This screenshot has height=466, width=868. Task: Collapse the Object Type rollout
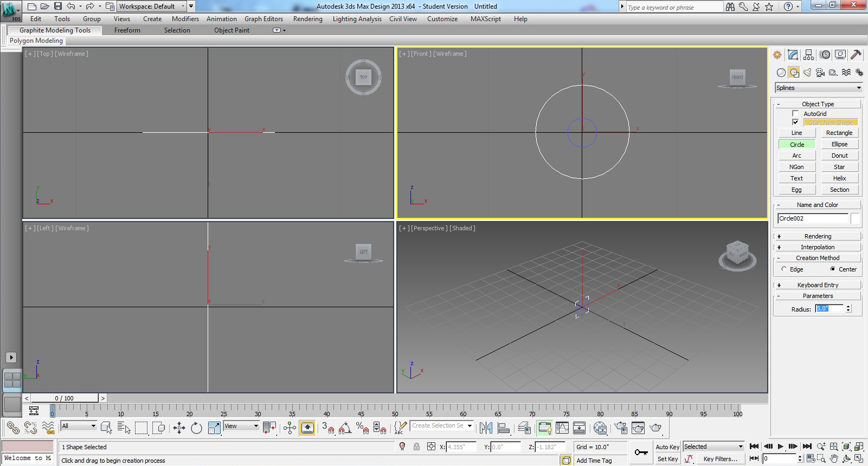point(818,104)
